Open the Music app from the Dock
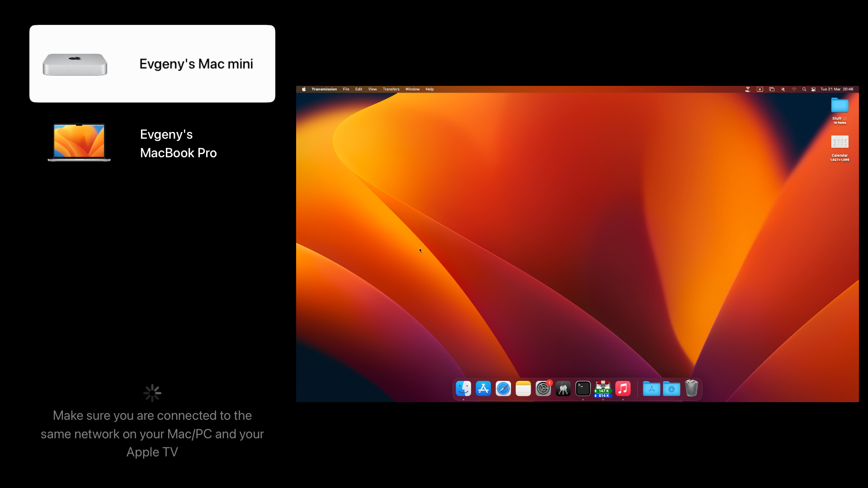The height and width of the screenshot is (488, 868). pos(623,388)
